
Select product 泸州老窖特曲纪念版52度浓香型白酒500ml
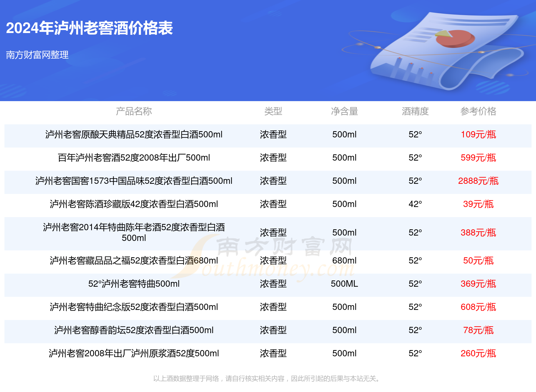134,307
